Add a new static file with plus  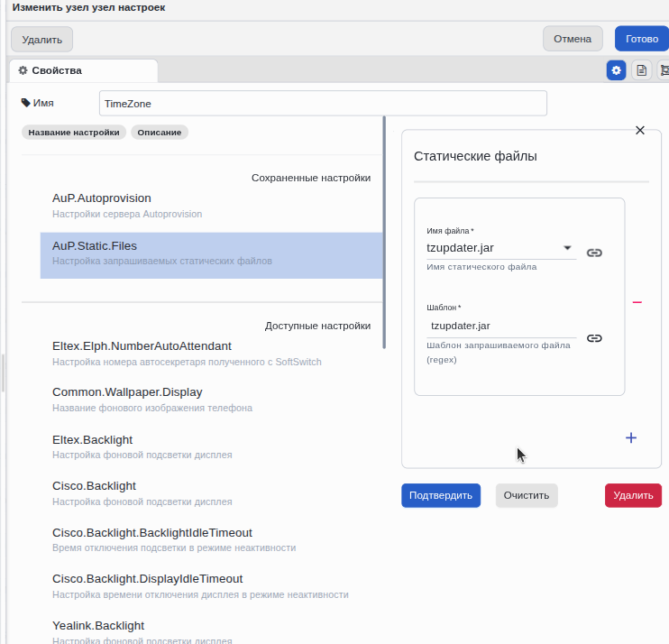(631, 437)
